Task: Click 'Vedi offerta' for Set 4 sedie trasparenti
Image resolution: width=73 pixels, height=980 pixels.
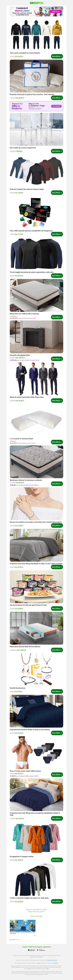Action: (57, 151)
